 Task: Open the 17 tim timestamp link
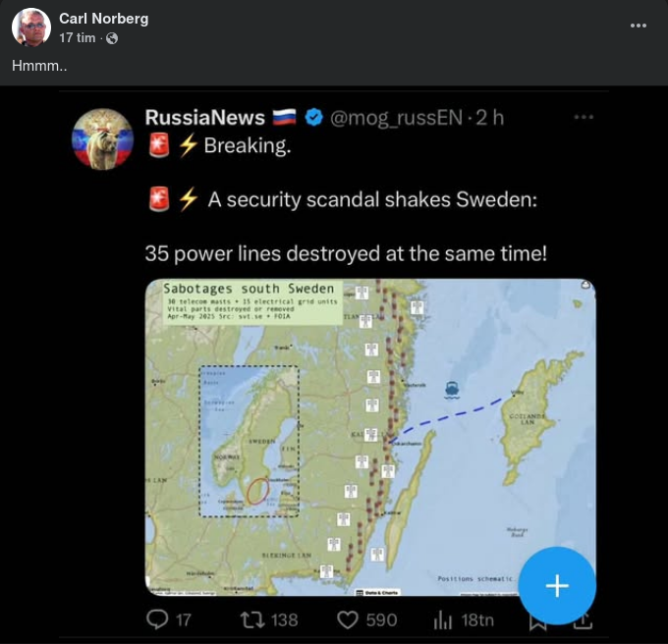(77, 38)
